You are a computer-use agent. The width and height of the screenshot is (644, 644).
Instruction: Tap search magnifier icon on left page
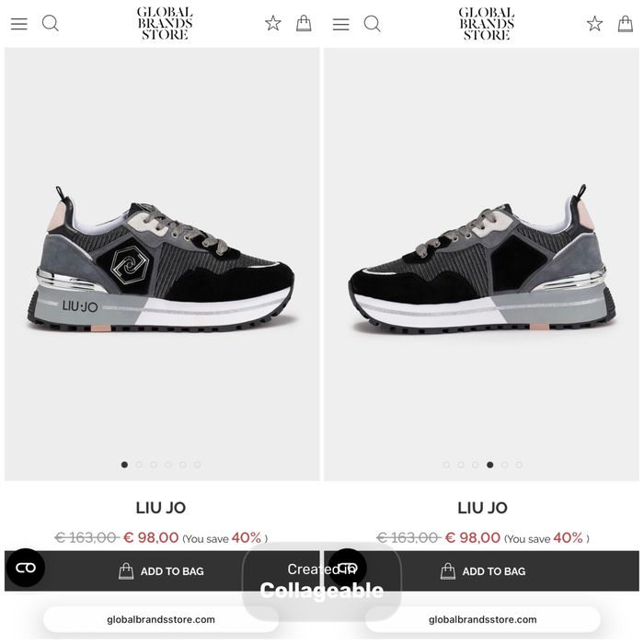click(x=50, y=23)
